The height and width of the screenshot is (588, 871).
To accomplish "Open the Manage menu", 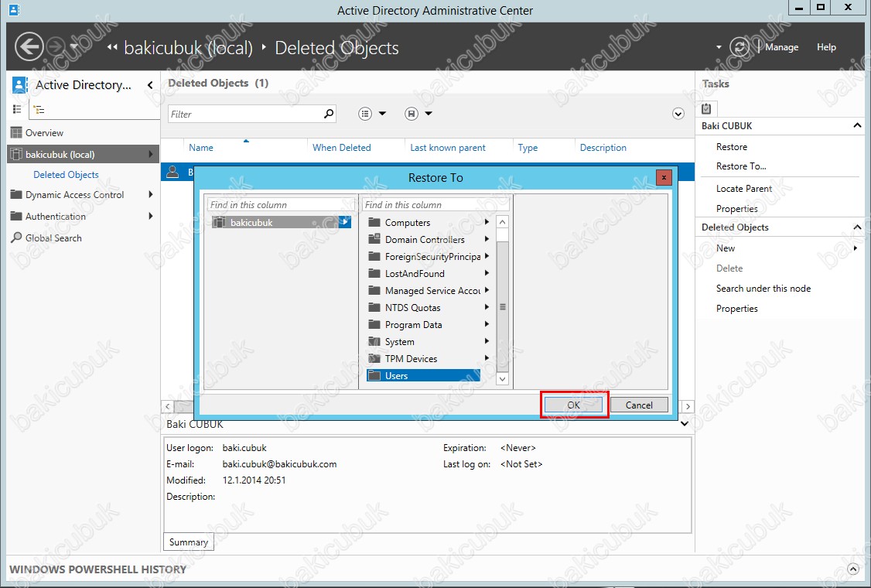I will [780, 46].
